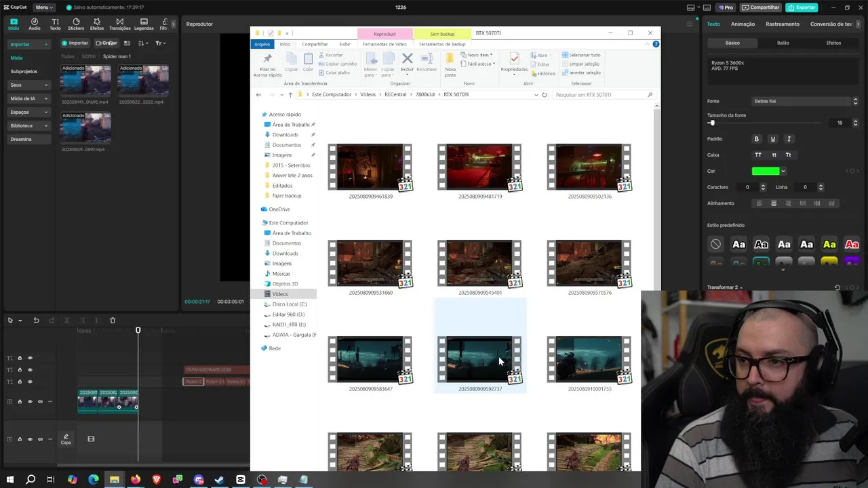Open the Legendas tab in CapCut
The height and width of the screenshot is (488, 868).
coord(144,24)
